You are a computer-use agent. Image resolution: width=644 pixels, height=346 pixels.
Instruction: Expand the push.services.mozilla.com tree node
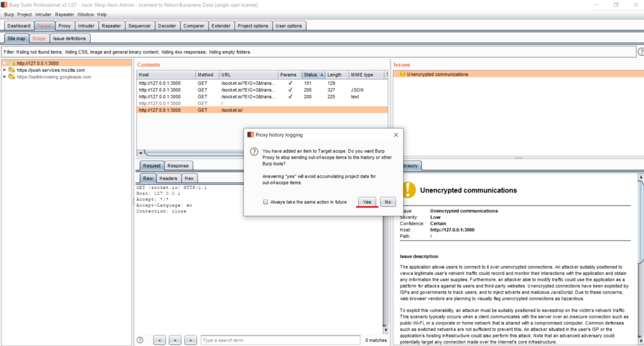click(5, 70)
